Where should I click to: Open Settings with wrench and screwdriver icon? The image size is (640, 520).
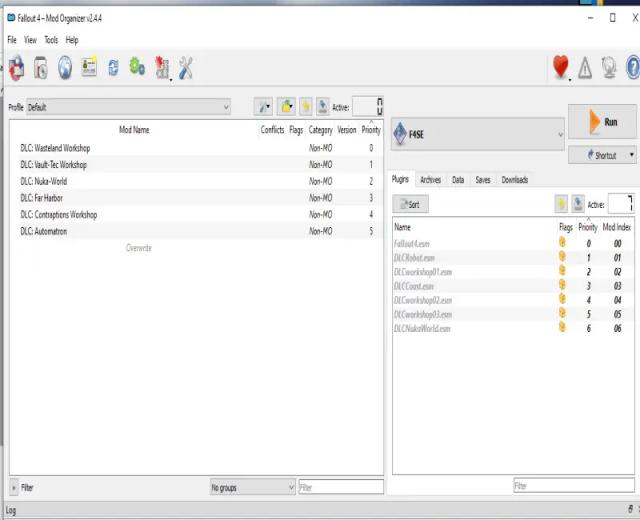pyautogui.click(x=185, y=68)
